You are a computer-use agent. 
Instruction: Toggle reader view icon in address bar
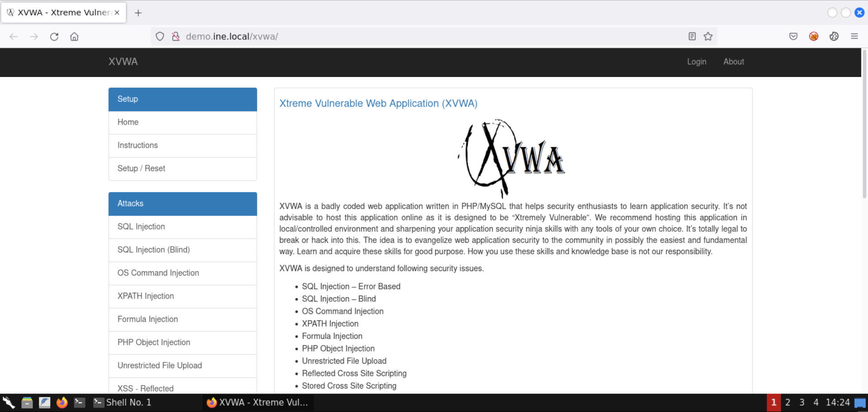[x=692, y=37]
